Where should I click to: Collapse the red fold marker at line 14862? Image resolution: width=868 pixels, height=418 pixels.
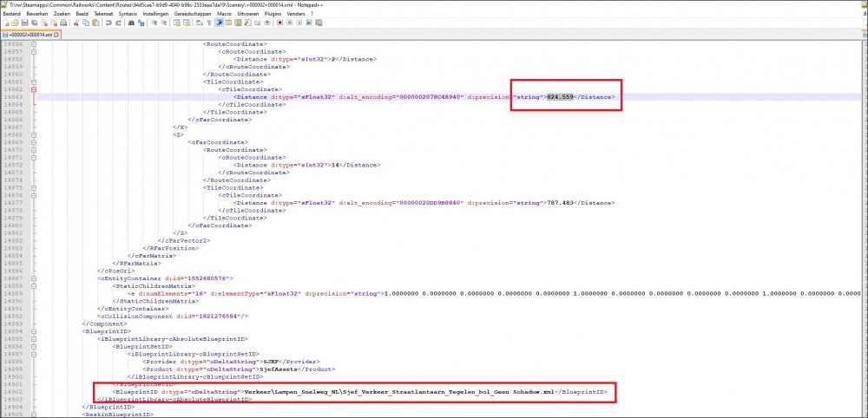[33, 88]
